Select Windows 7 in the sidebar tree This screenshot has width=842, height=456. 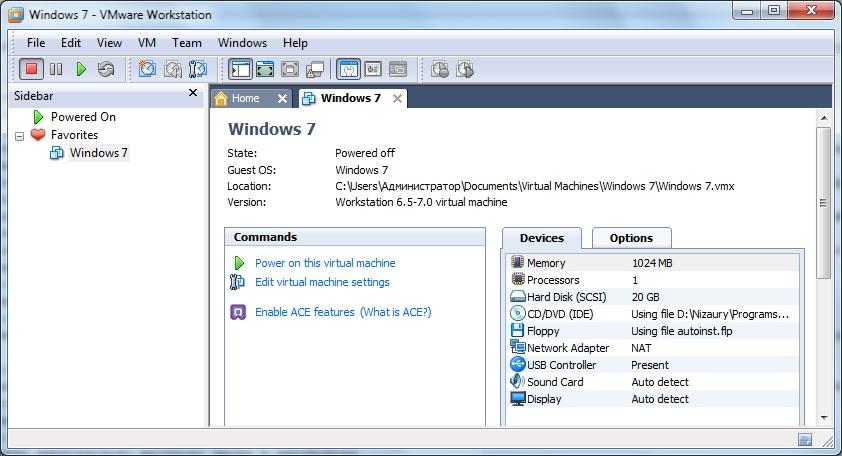point(98,153)
